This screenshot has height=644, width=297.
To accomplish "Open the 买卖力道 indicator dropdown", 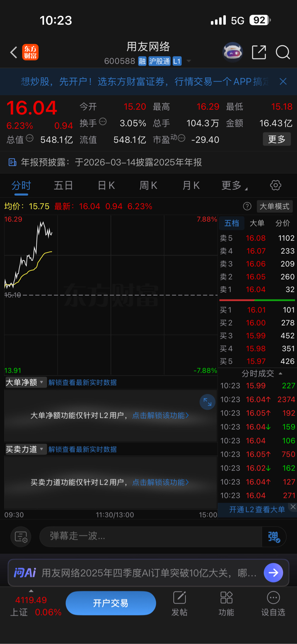I will pos(26,449).
